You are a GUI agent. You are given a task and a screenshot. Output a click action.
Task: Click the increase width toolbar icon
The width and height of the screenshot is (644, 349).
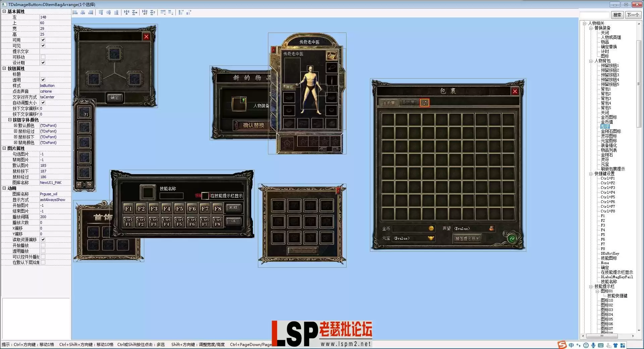click(163, 12)
